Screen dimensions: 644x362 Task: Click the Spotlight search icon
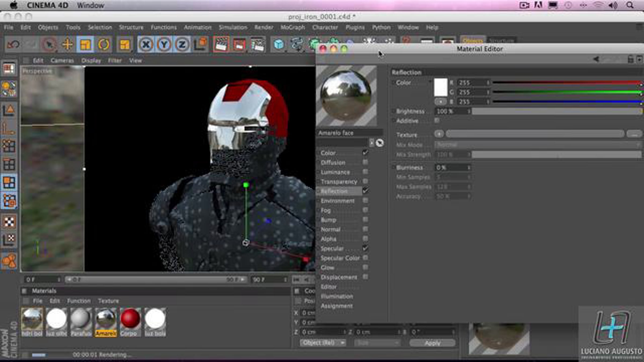pyautogui.click(x=630, y=5)
